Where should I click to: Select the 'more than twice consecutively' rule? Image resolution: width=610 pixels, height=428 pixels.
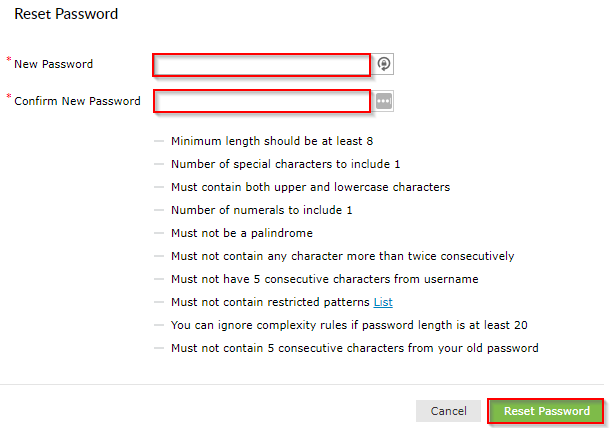tap(343, 256)
